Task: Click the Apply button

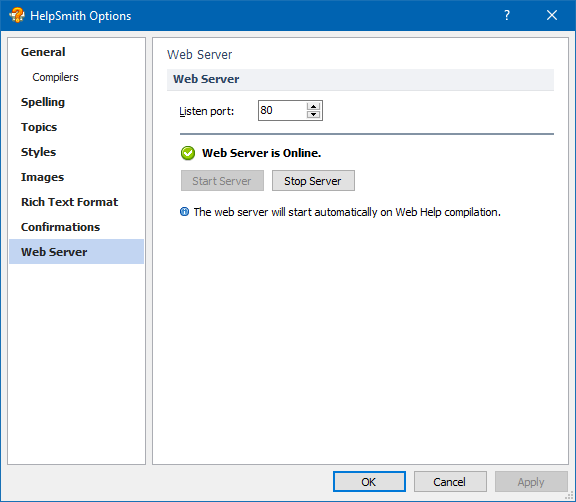Action: pos(531,481)
